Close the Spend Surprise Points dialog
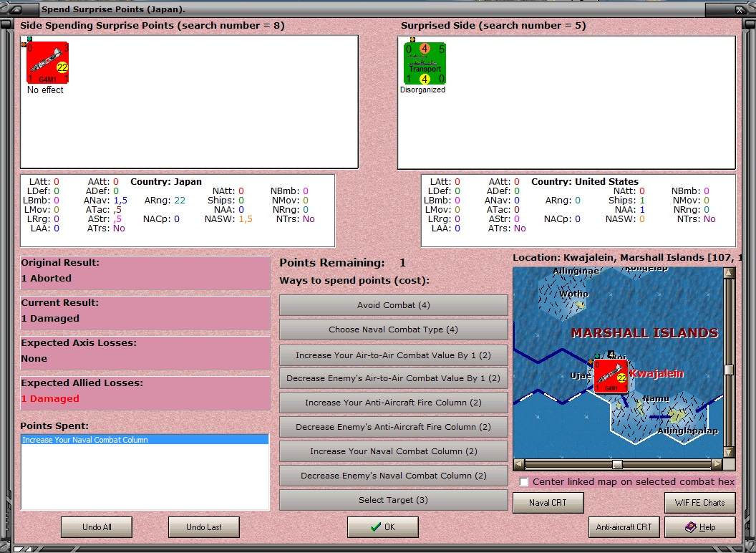The width and height of the screenshot is (756, 553). coord(740,9)
